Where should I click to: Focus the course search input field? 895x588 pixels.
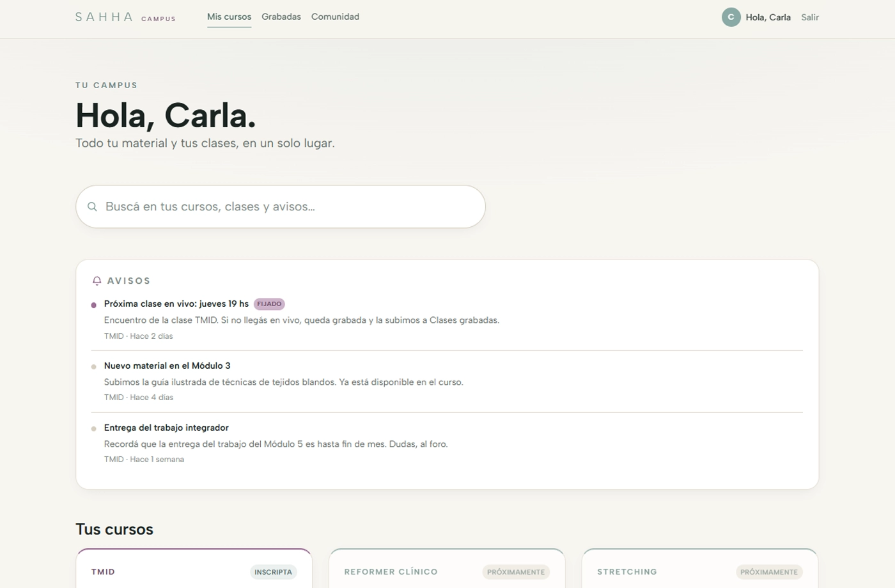pyautogui.click(x=281, y=206)
